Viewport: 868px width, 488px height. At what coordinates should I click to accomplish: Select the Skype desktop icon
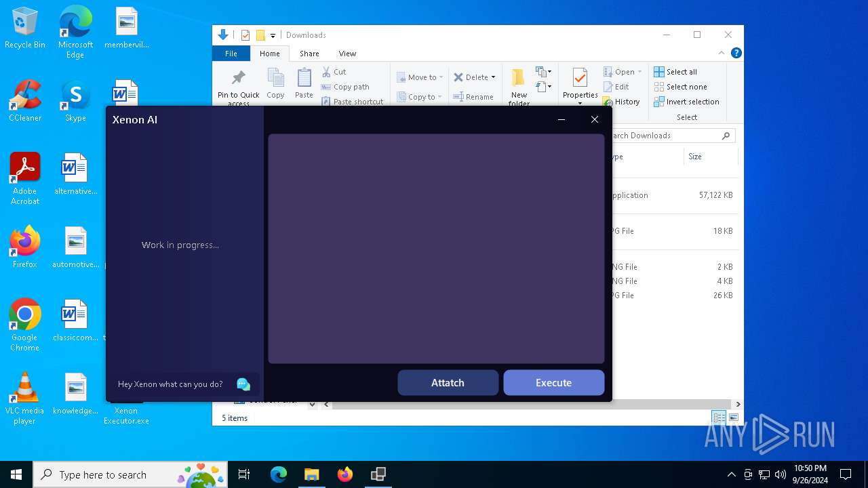(x=75, y=101)
